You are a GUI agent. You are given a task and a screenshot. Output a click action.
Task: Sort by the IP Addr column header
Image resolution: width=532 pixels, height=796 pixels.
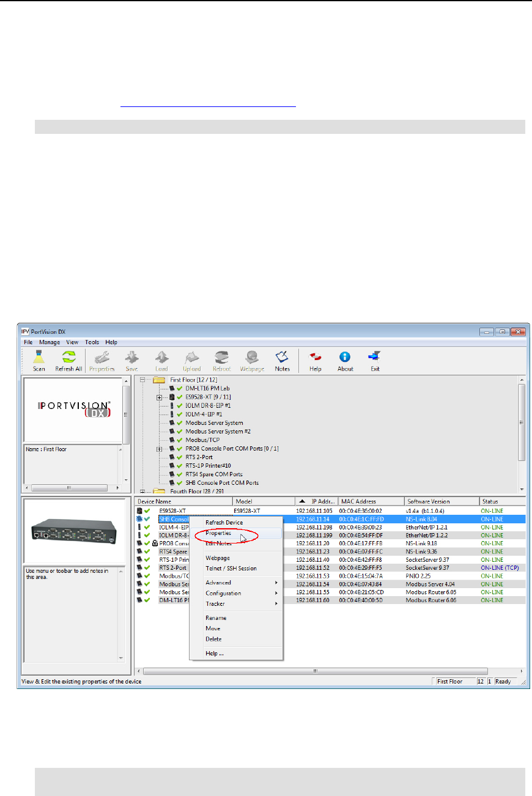coord(317,501)
